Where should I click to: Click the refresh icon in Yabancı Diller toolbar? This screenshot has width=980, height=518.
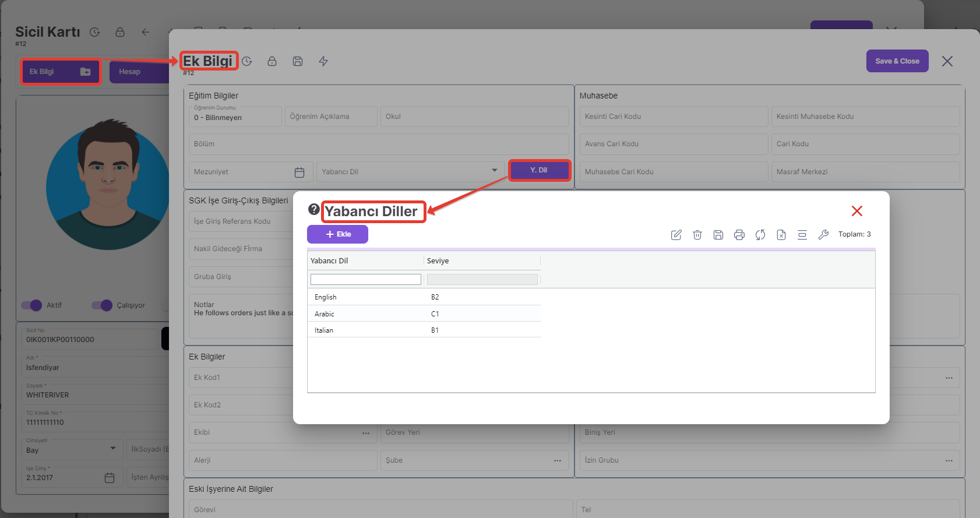(x=760, y=235)
